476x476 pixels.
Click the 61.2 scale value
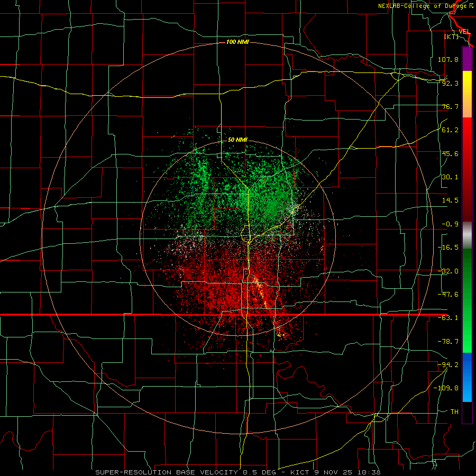(x=450, y=130)
